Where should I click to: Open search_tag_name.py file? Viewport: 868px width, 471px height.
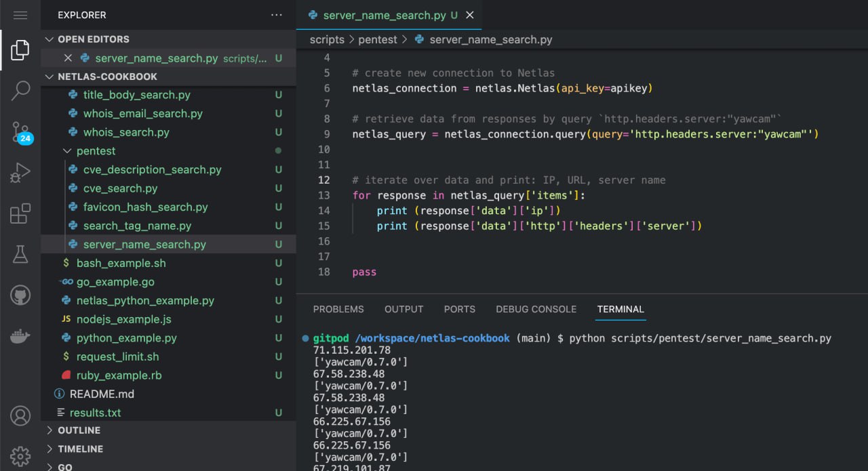(x=168, y=226)
